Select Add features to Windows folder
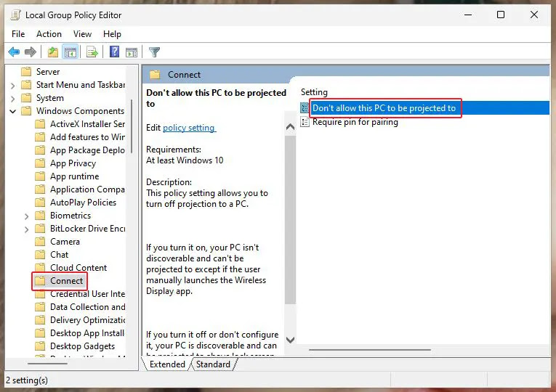 pos(87,137)
